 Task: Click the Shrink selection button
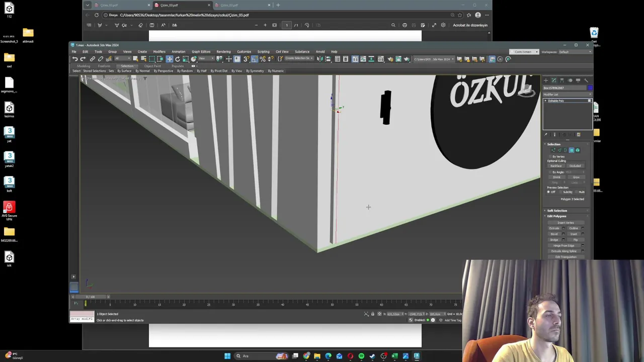(x=556, y=177)
